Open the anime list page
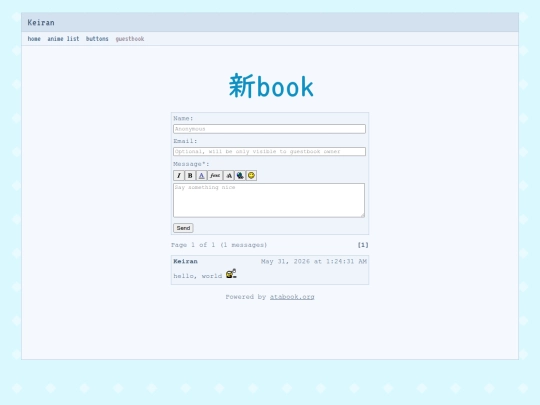This screenshot has width=540, height=405. [x=63, y=39]
